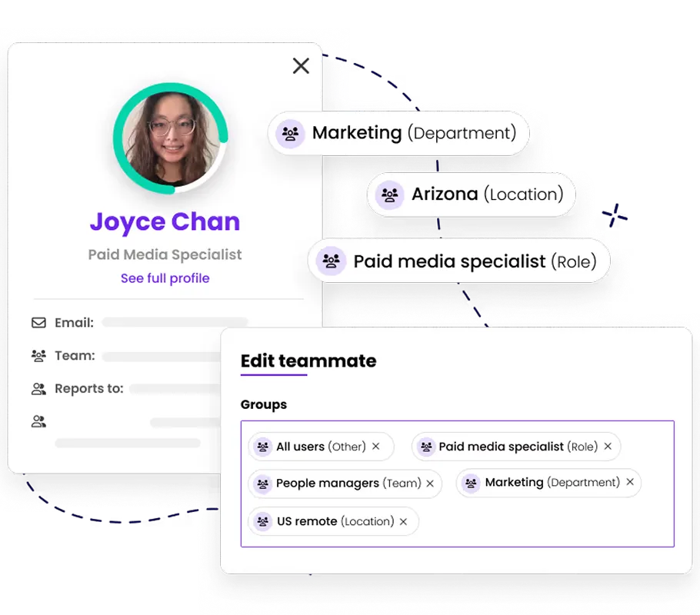Remove the All users (Other) group
Viewport: 700px width, 615px height.
click(375, 446)
